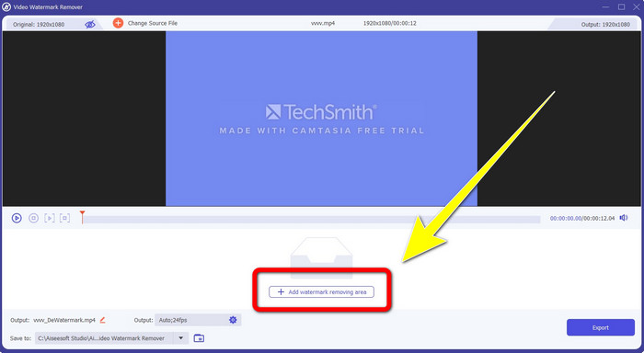
Task: Maximize the Video Watermark Remover window
Action: [621, 7]
